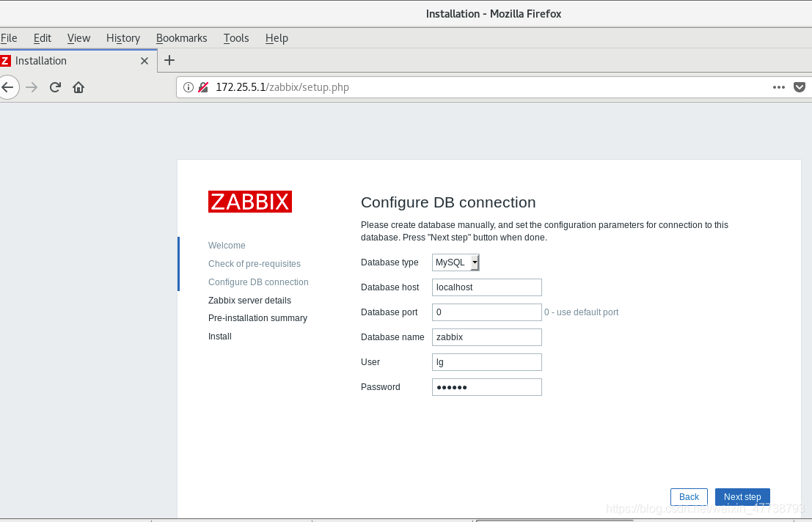The width and height of the screenshot is (812, 522).
Task: Focus the User field
Action: pyautogui.click(x=487, y=362)
